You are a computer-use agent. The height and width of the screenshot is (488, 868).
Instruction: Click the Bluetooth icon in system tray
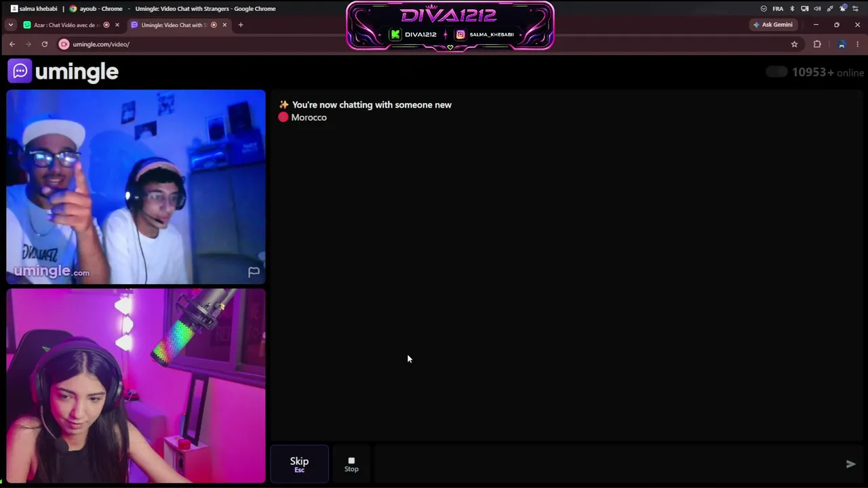792,9
